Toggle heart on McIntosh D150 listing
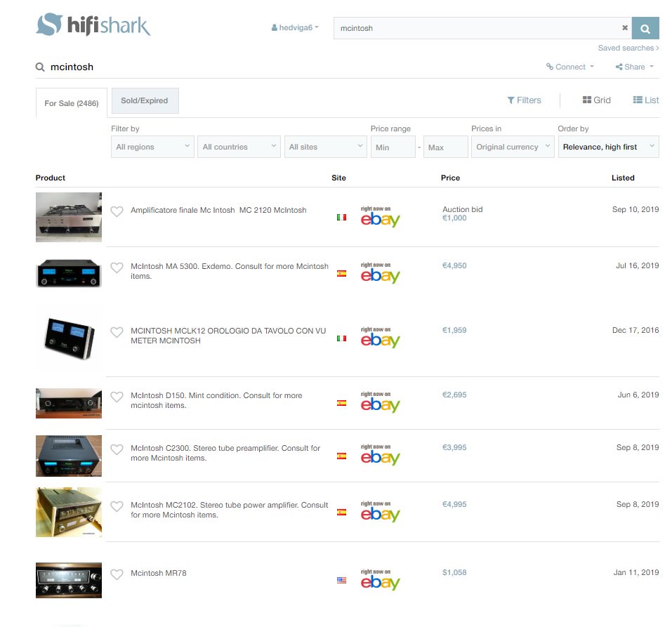Image resolution: width=672 pixels, height=627 pixels. coord(117,397)
